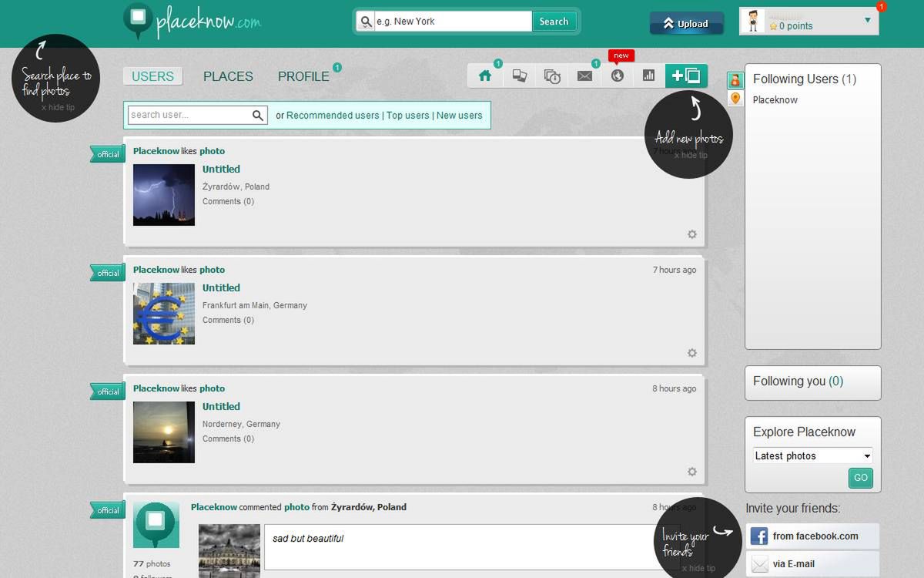Image resolution: width=924 pixels, height=578 pixels.
Task: Click official ribbon on Frankfurt post
Action: [107, 273]
